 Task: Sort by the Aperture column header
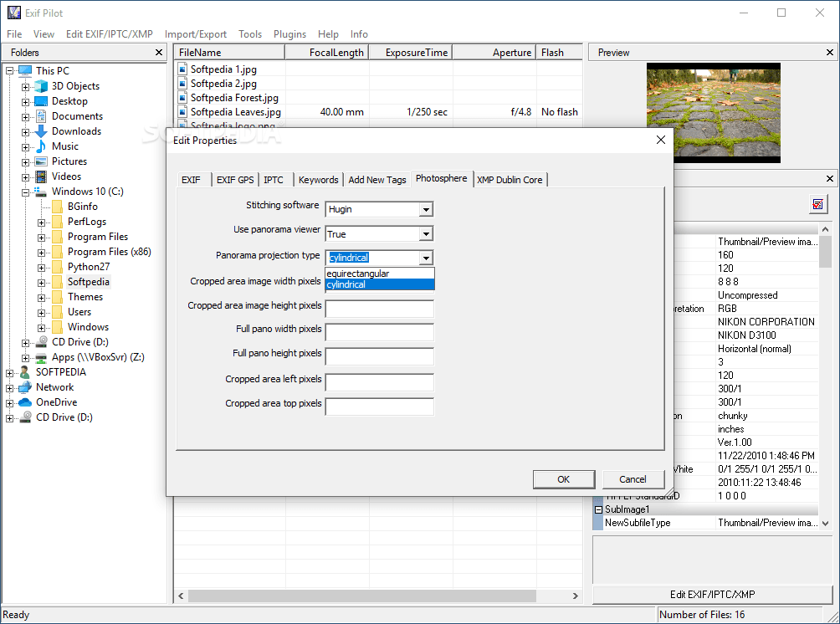pos(494,53)
